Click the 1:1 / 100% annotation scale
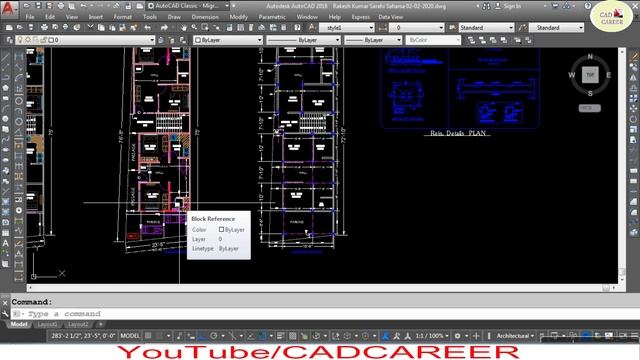The image size is (640, 360). click(432, 336)
